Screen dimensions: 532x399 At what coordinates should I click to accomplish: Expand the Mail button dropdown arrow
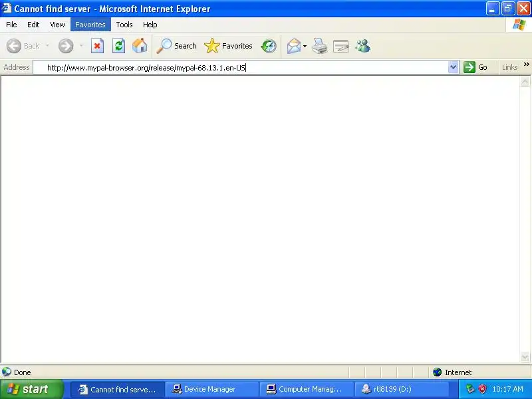pos(305,46)
